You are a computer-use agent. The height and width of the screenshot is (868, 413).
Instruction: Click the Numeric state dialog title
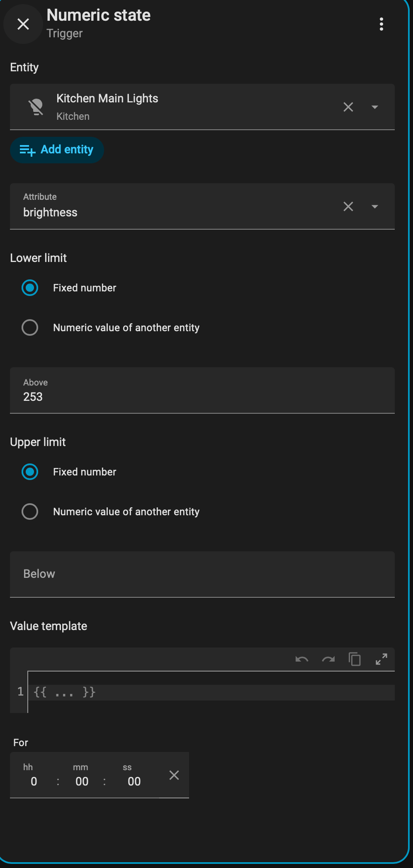[98, 15]
